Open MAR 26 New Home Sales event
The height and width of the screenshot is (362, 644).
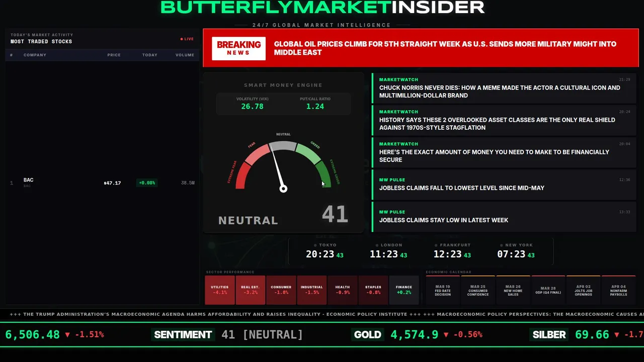(x=513, y=290)
